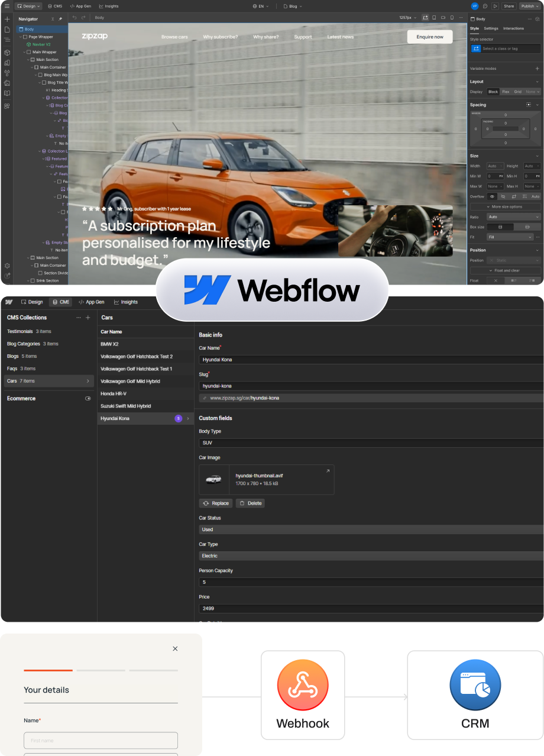Image resolution: width=544 pixels, height=756 pixels.
Task: Set Overflow to Auto
Action: [x=535, y=196]
